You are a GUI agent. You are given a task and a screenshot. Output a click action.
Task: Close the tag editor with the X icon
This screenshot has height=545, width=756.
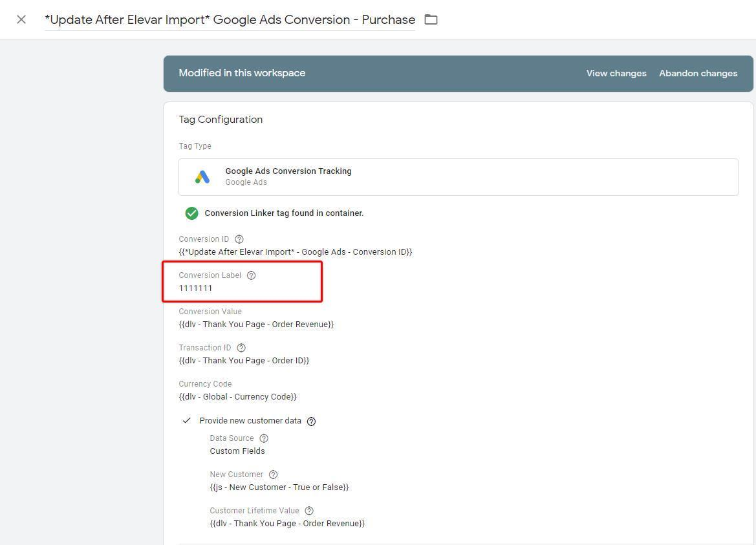pyautogui.click(x=21, y=20)
